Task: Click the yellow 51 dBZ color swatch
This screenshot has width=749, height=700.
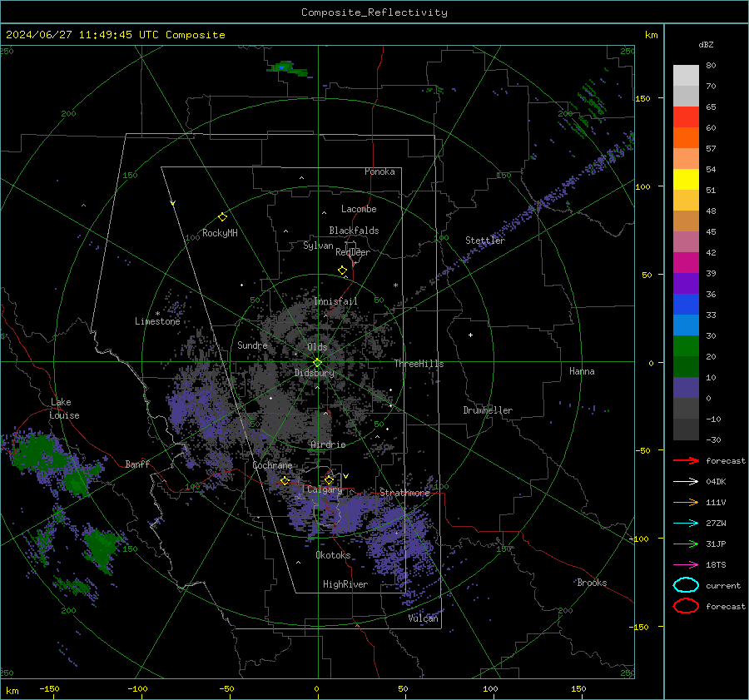Action: pyautogui.click(x=686, y=180)
